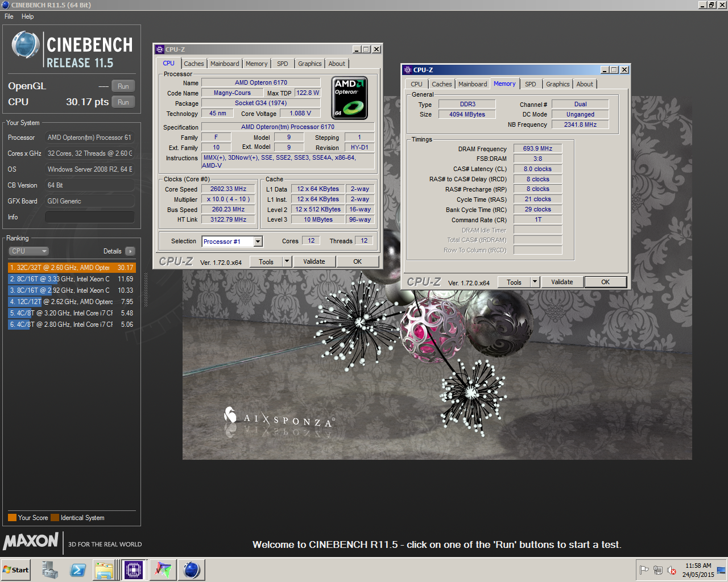This screenshot has width=728, height=582.
Task: Open Tools dropdown arrow in right CPU-Z
Action: tap(534, 282)
